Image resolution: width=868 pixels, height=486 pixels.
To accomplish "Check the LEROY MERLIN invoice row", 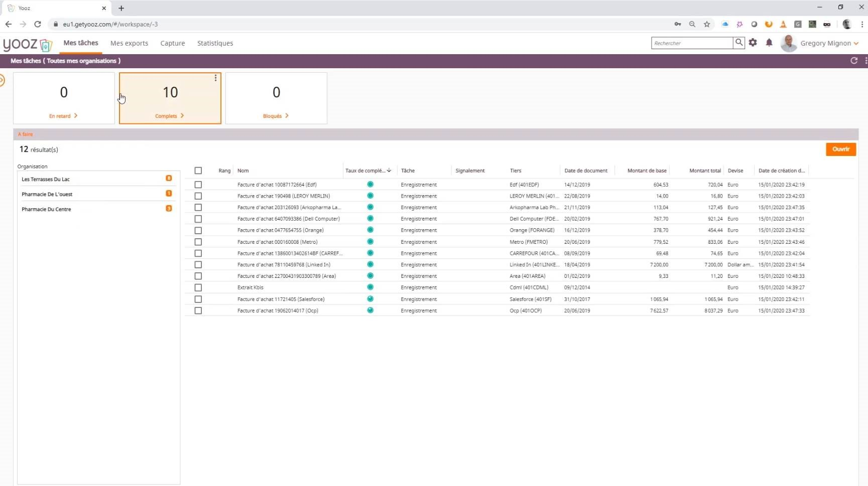I will (198, 196).
